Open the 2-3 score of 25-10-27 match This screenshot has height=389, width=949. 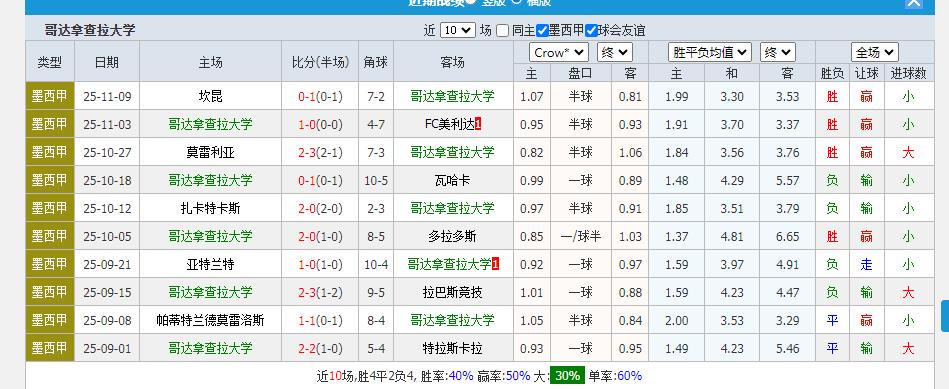tap(307, 152)
